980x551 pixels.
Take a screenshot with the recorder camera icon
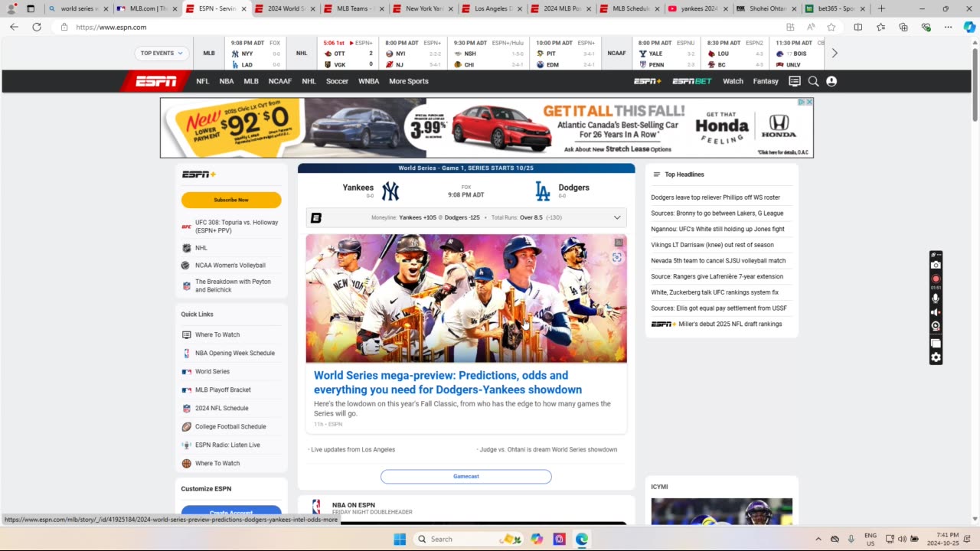click(936, 265)
